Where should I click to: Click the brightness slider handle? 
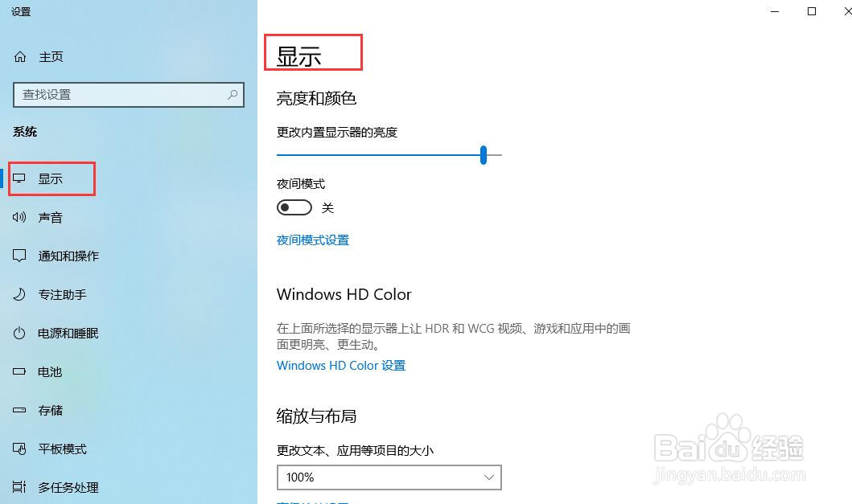pyautogui.click(x=483, y=155)
